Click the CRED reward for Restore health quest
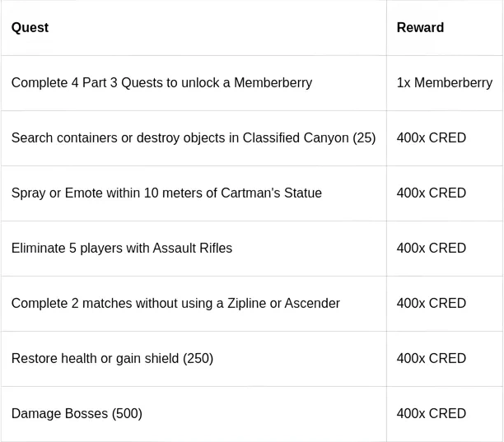Screen dimensions: 504x442 pos(431,359)
